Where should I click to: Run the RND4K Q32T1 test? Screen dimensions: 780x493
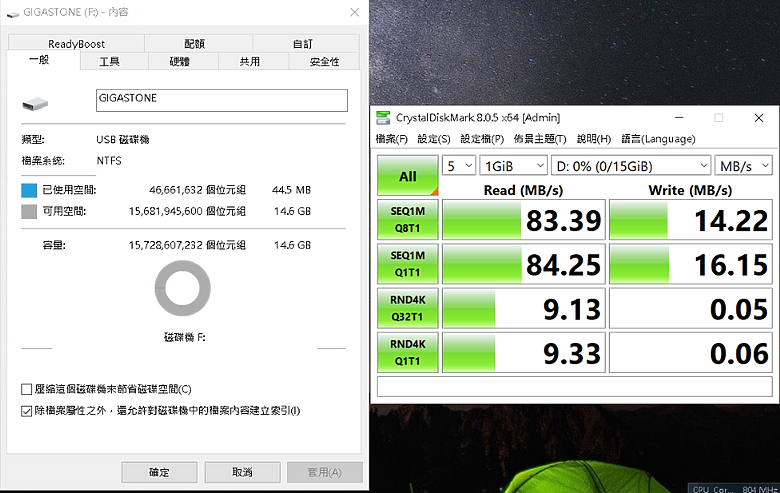pyautogui.click(x=407, y=308)
